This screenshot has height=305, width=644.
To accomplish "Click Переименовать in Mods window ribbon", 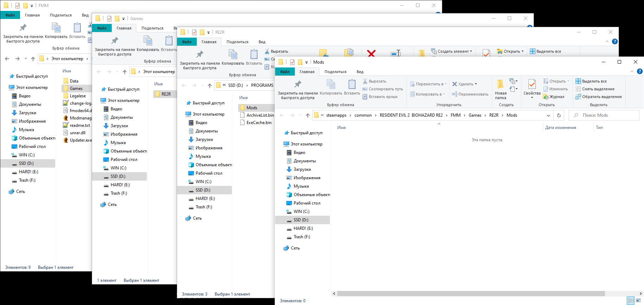I will point(470,94).
